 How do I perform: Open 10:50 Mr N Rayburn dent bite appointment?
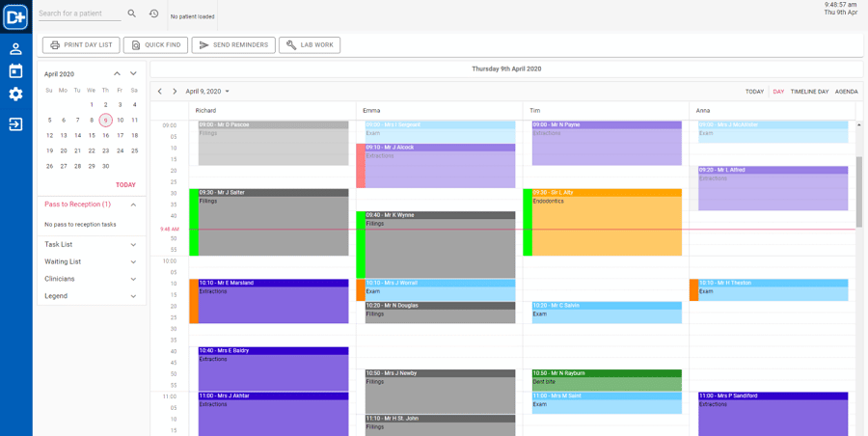pos(607,381)
